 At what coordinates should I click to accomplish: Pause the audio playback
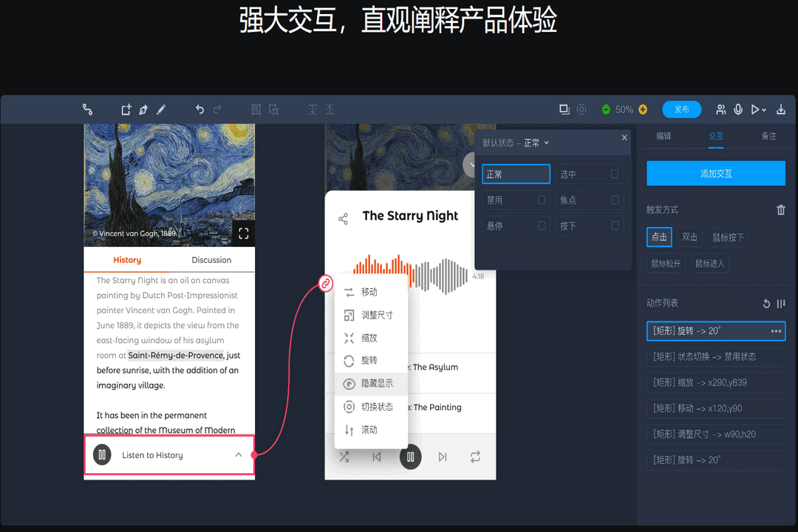(x=410, y=457)
